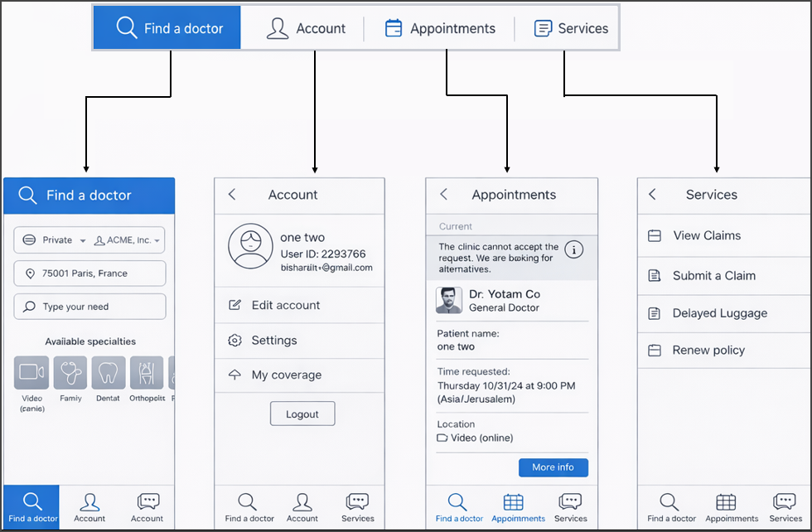The width and height of the screenshot is (812, 532).
Task: Expand the Private insurance type dropdown
Action: (53, 240)
